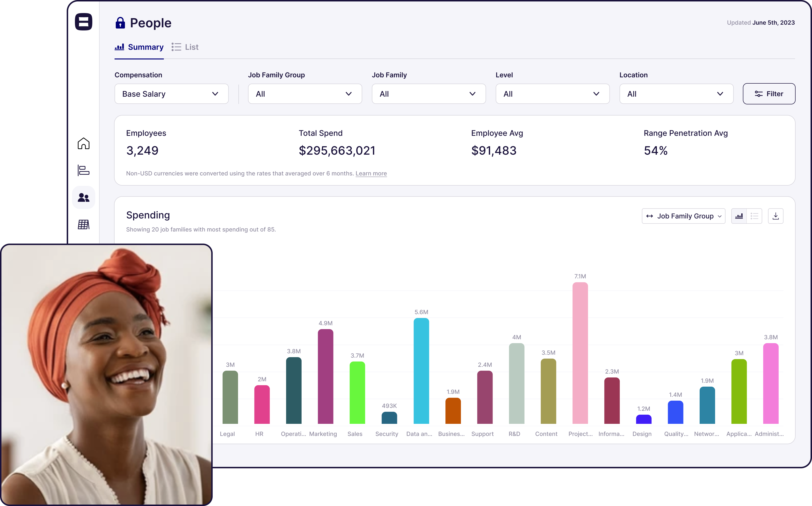Screen dimensions: 812x506
Task: Open the Compensation Base Salary dropdown
Action: coord(171,94)
